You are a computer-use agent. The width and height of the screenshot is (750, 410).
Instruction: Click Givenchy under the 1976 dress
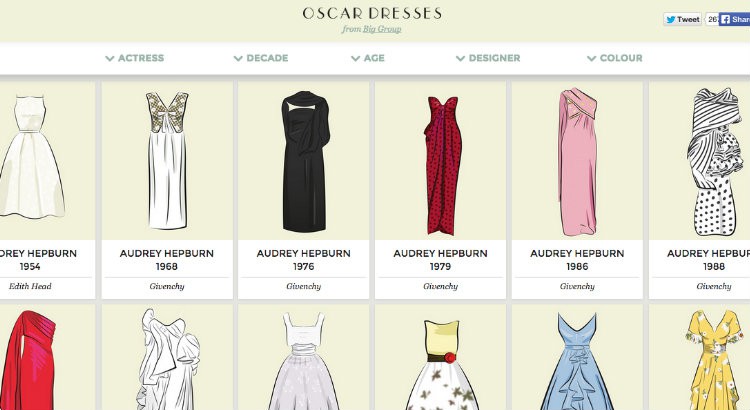[x=304, y=286]
